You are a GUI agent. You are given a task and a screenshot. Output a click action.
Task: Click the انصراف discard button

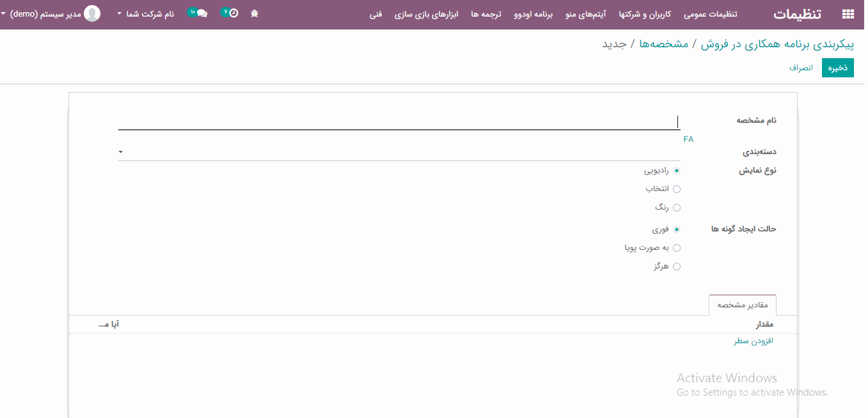tap(801, 67)
